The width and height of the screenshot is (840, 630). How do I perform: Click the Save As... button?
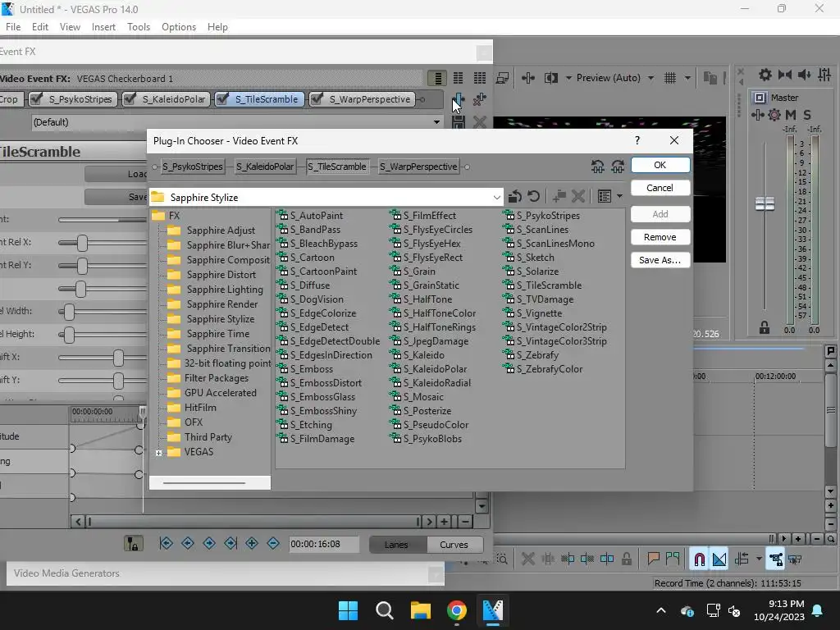pos(660,260)
